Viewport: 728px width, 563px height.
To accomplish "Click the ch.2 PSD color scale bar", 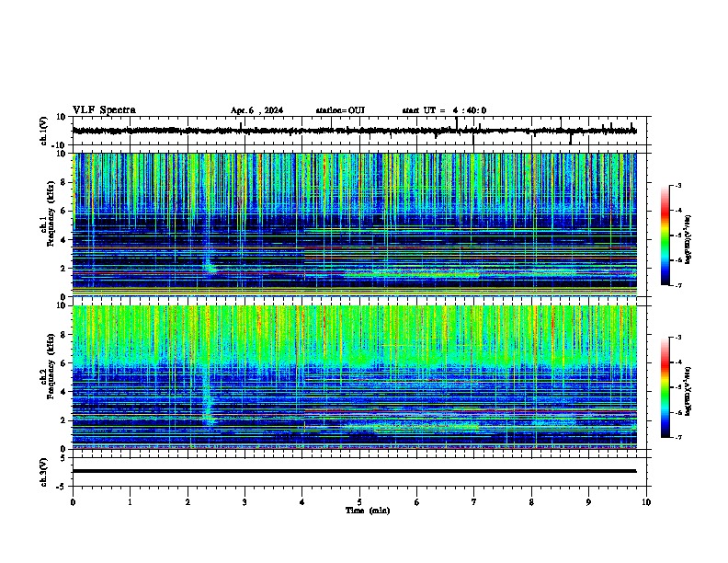I will [665, 387].
